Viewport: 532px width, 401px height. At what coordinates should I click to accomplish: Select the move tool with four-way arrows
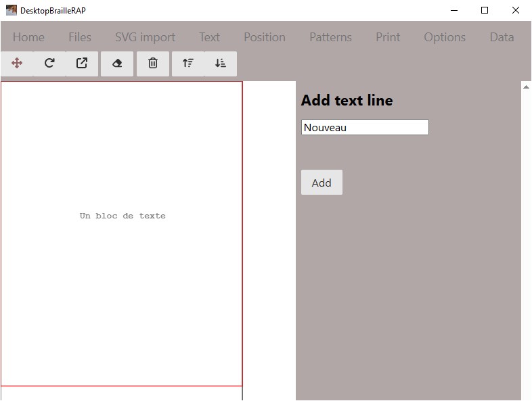click(x=17, y=64)
